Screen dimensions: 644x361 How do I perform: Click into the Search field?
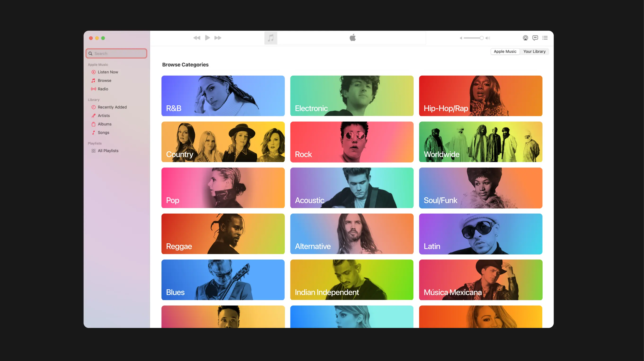point(116,53)
